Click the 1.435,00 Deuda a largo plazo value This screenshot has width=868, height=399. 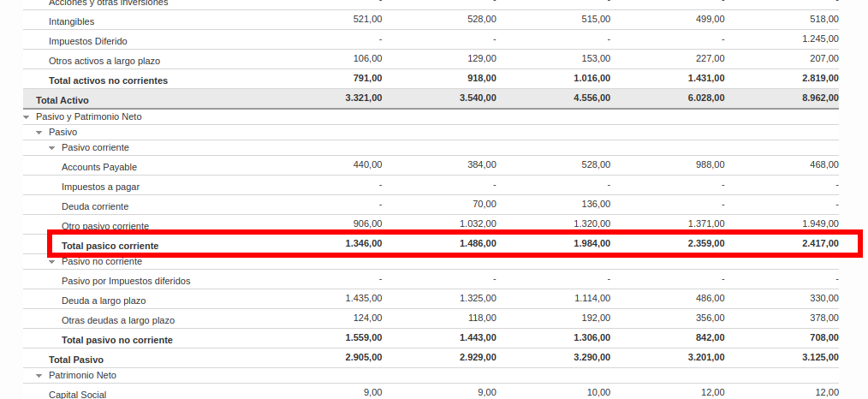364,298
